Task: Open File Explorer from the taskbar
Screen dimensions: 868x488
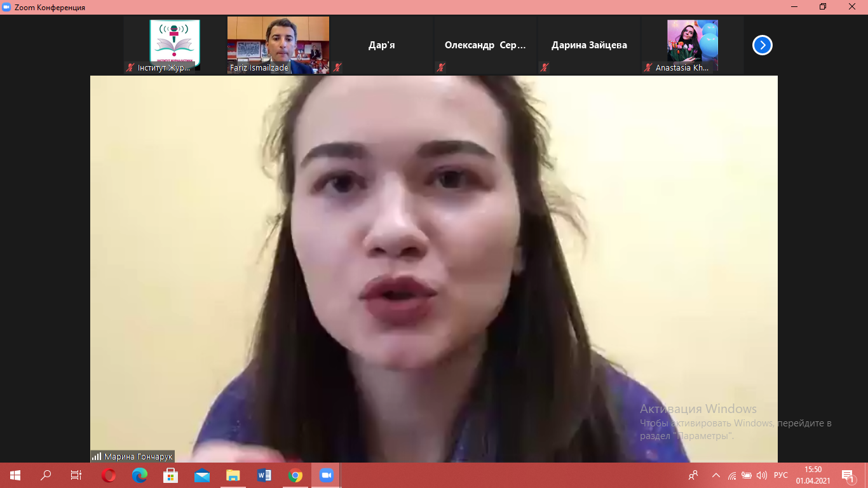Action: click(x=233, y=475)
